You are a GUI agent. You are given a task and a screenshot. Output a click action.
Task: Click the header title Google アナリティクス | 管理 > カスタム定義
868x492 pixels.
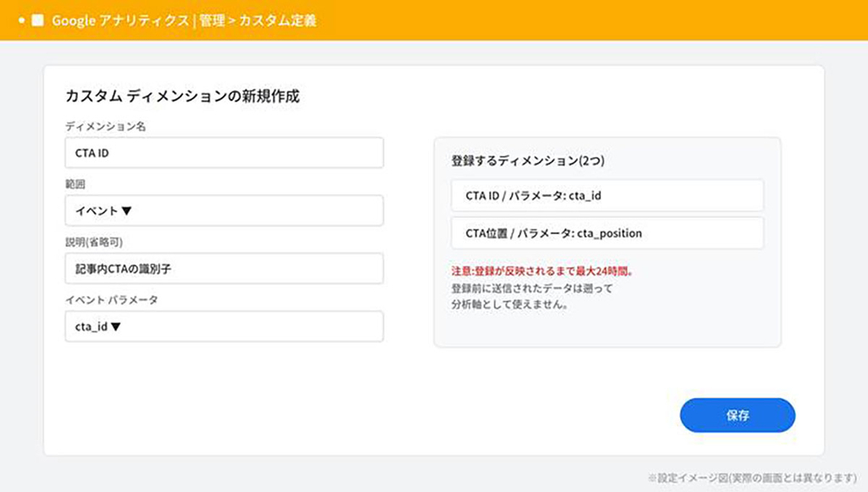(x=184, y=20)
